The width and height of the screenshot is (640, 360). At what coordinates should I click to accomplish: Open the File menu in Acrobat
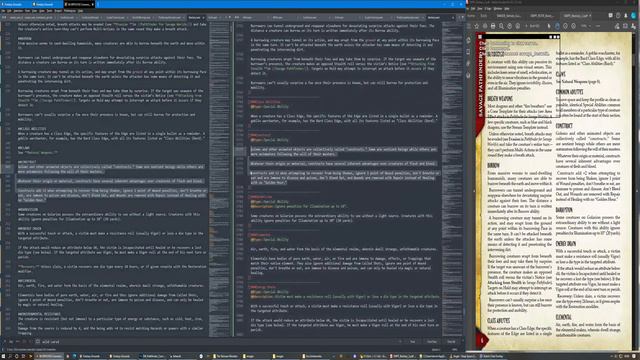coord(469,9)
